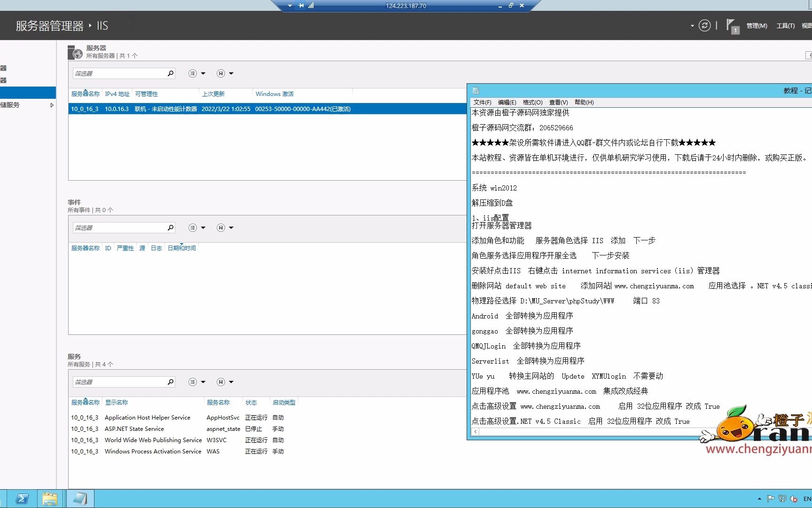Click the search magnifier in services filter

[x=171, y=382]
